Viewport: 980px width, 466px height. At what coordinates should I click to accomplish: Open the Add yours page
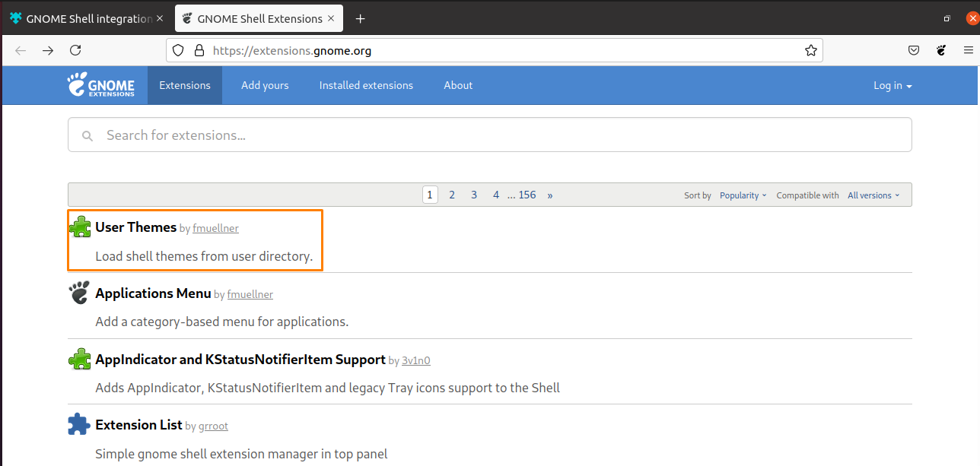[265, 85]
